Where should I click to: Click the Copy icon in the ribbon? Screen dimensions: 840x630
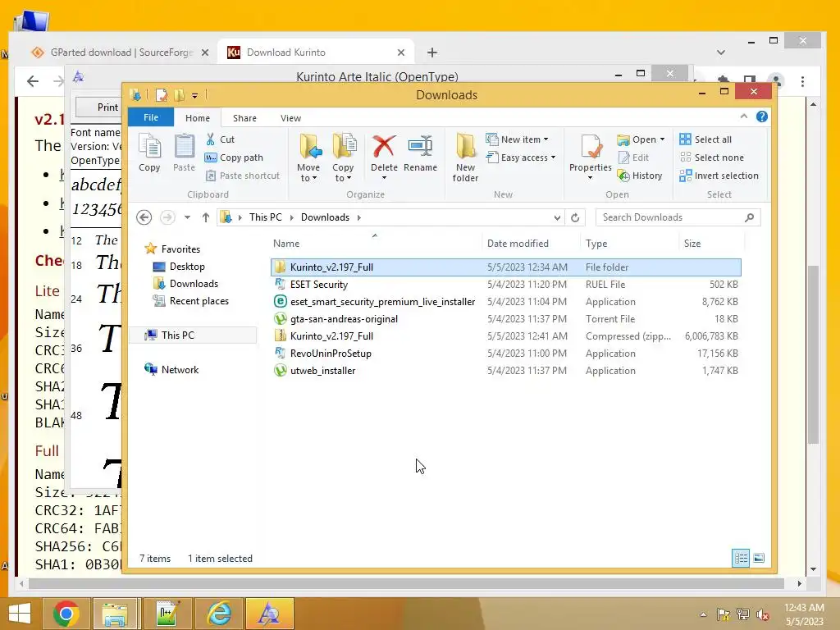[x=149, y=153]
